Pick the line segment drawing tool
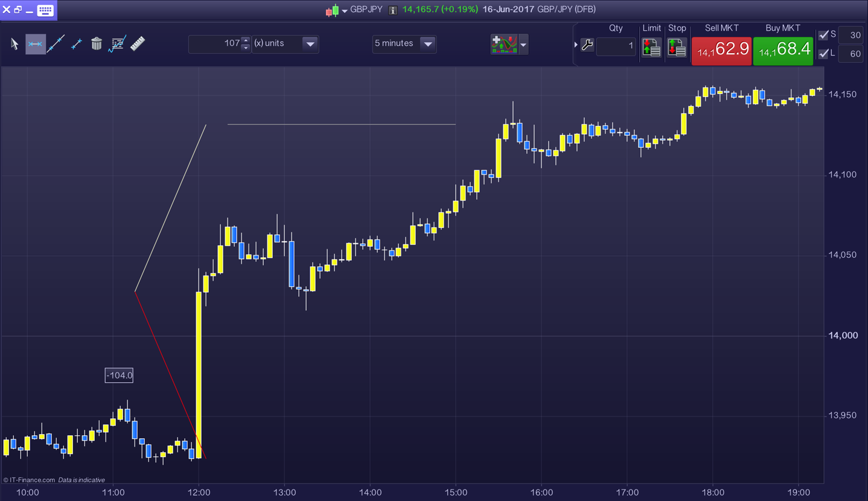The image size is (868, 501). (77, 43)
